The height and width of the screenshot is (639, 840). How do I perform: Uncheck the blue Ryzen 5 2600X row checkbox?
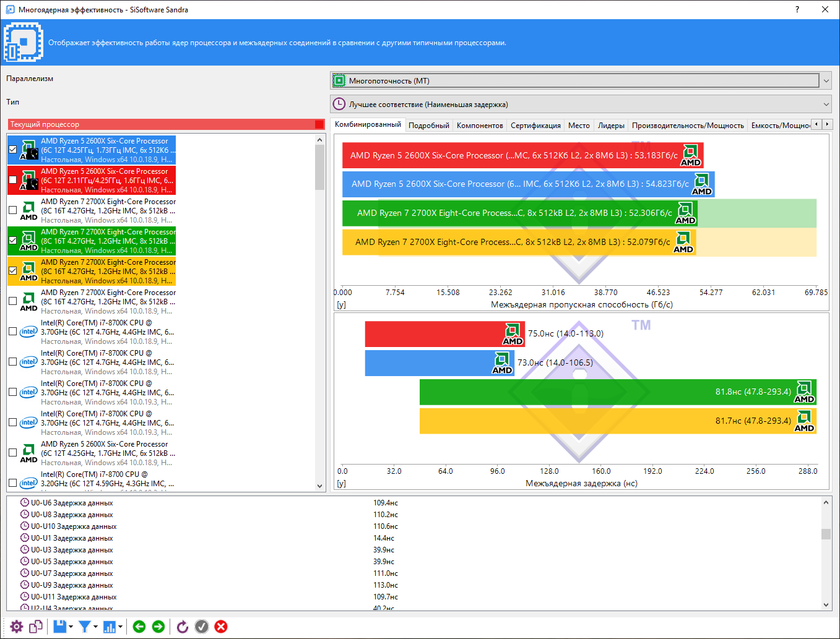click(13, 149)
